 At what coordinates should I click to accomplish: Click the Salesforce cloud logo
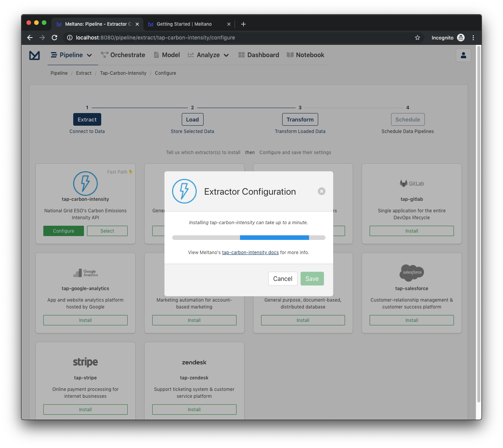pos(412,272)
